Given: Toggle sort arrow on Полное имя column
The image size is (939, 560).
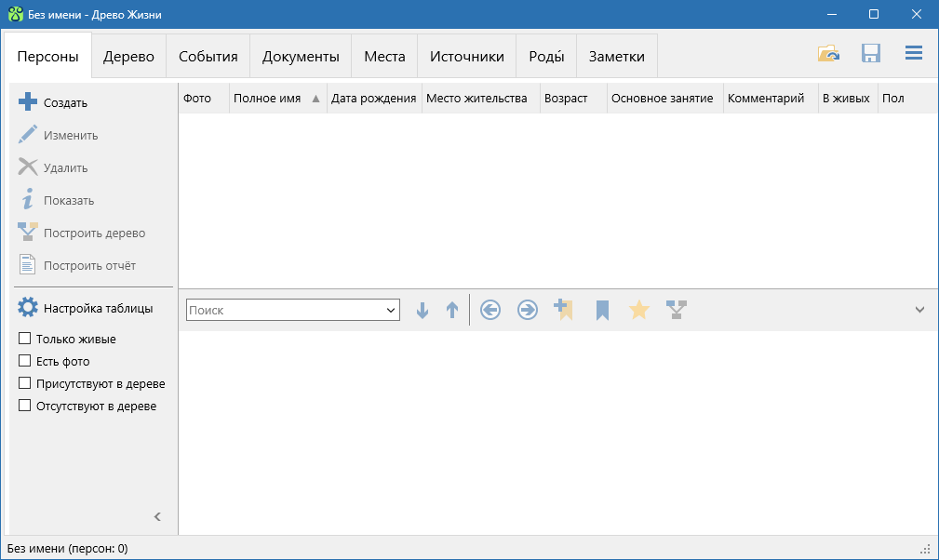Looking at the screenshot, I should click(x=315, y=99).
